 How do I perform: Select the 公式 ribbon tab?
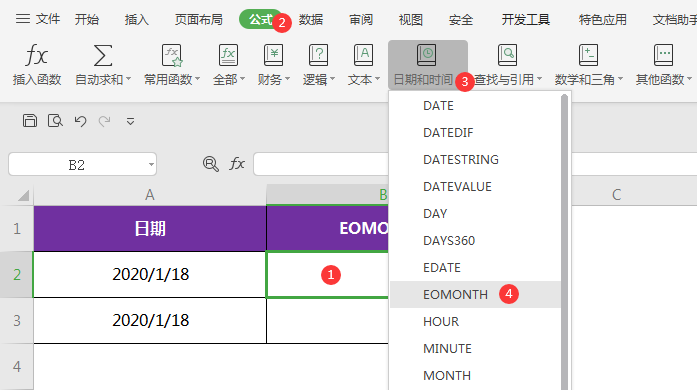pos(260,20)
